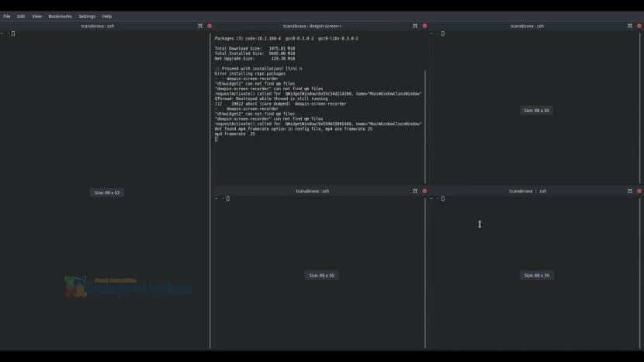Click the 'Error installing repo packages' line

[250, 74]
